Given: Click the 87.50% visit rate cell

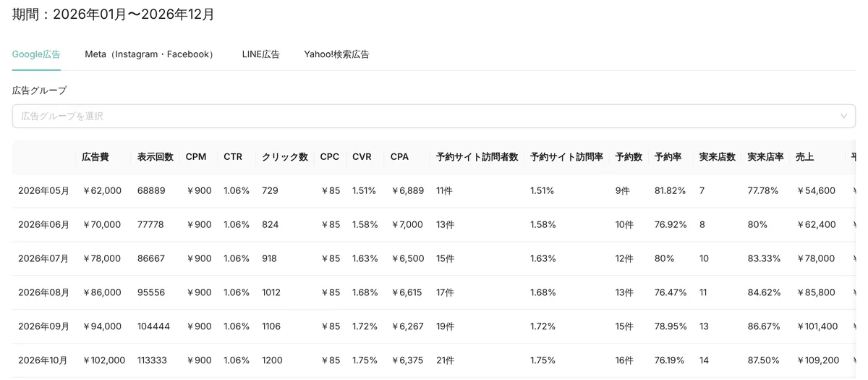Looking at the screenshot, I should point(764,360).
